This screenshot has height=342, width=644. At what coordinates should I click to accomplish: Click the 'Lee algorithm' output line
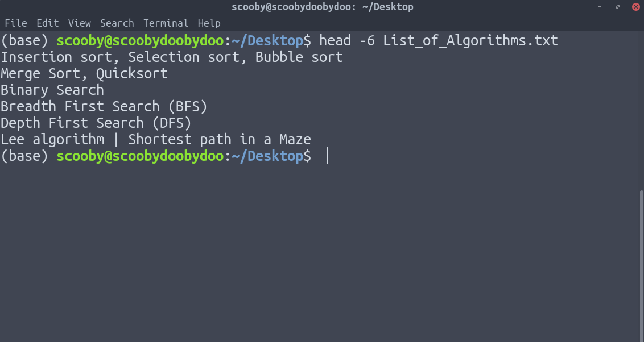(156, 139)
